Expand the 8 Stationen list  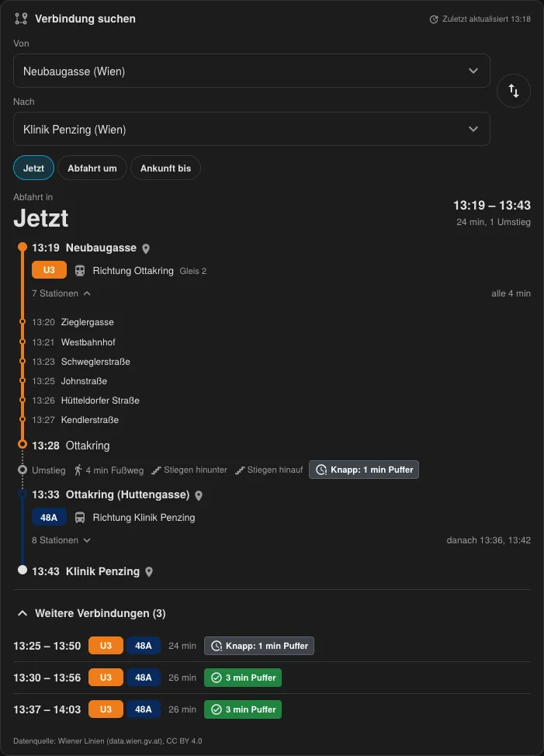pyautogui.click(x=61, y=540)
